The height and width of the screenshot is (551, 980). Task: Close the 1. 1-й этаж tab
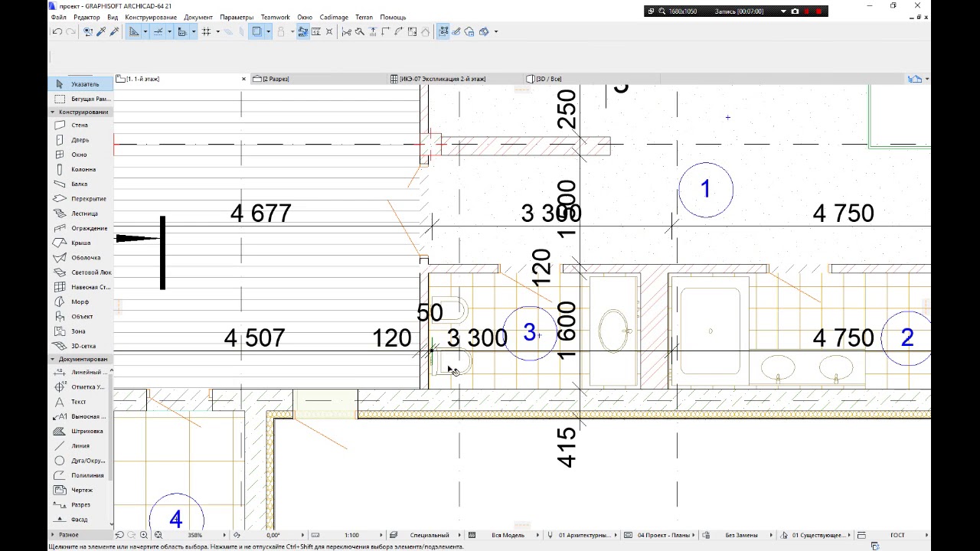pyautogui.click(x=244, y=79)
